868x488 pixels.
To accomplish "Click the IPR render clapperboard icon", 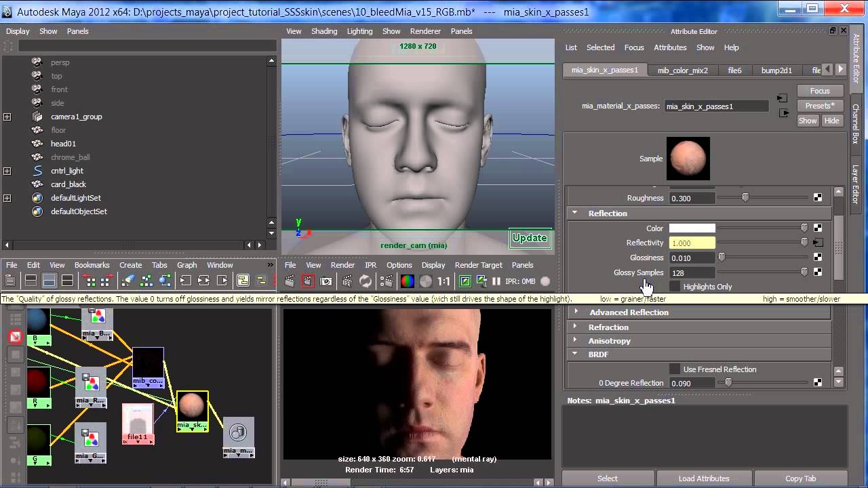I will coord(348,281).
